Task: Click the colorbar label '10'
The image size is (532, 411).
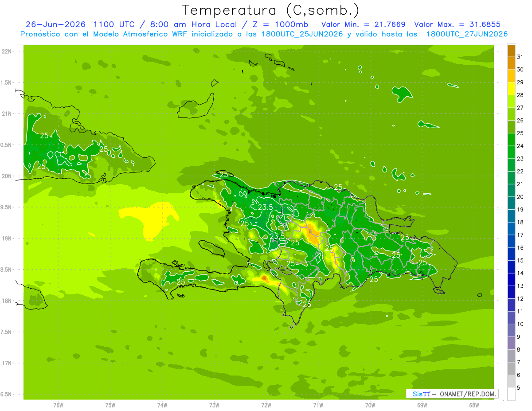Action: (520, 324)
